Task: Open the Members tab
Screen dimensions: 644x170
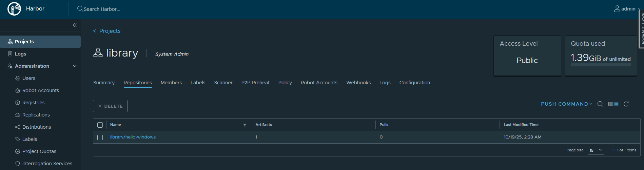Action: tap(171, 83)
